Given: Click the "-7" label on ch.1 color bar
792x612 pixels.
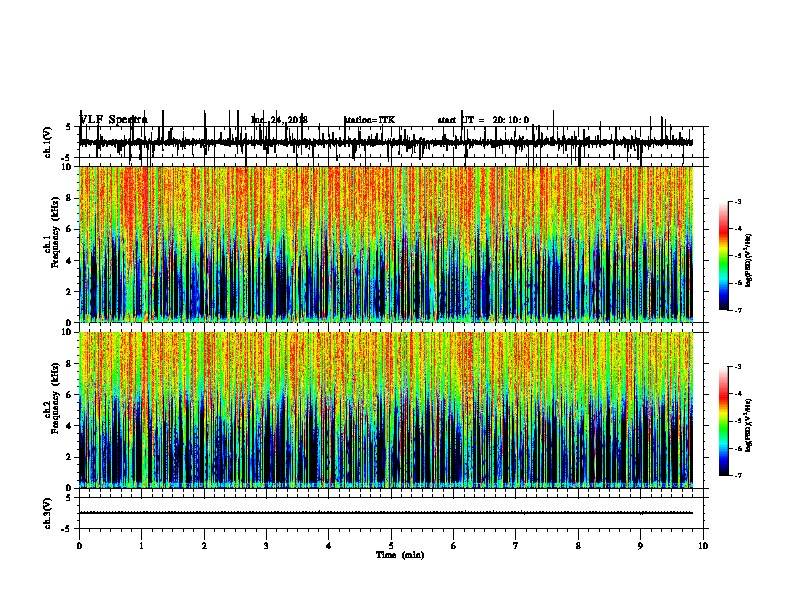Looking at the screenshot, I should [x=738, y=310].
